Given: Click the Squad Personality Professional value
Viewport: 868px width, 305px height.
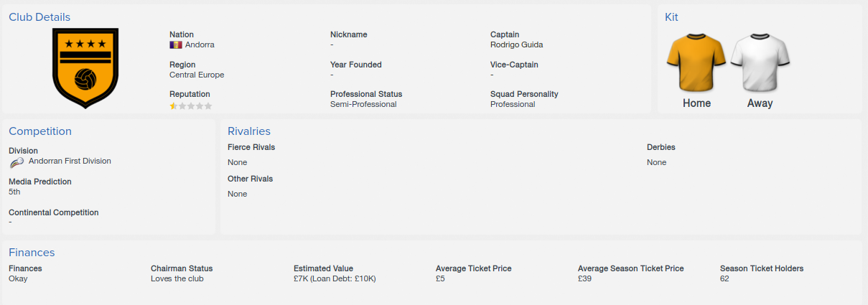Looking at the screenshot, I should click(513, 104).
